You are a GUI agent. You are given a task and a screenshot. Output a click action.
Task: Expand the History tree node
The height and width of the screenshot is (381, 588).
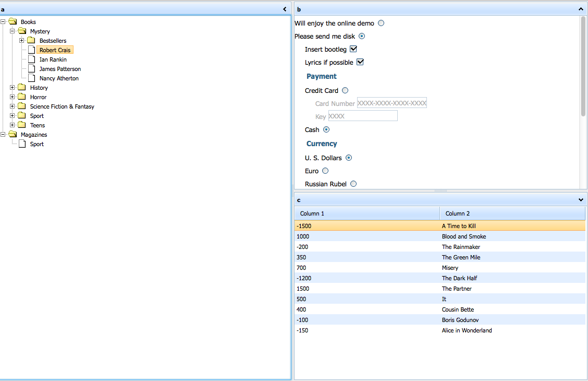click(x=13, y=88)
